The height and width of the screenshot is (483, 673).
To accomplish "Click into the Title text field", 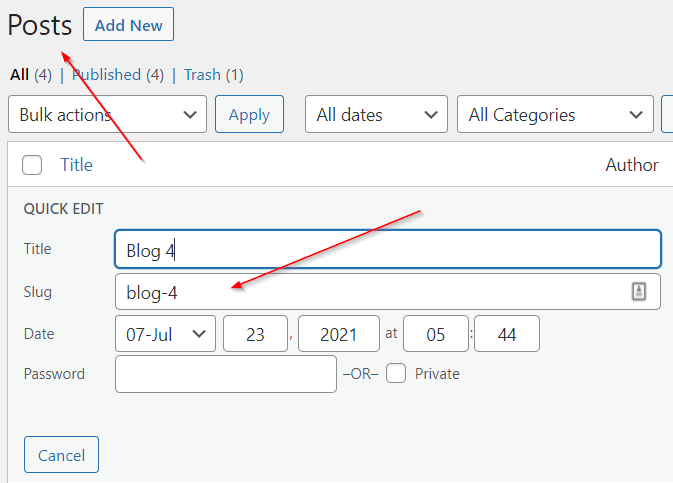I will pyautogui.click(x=388, y=250).
